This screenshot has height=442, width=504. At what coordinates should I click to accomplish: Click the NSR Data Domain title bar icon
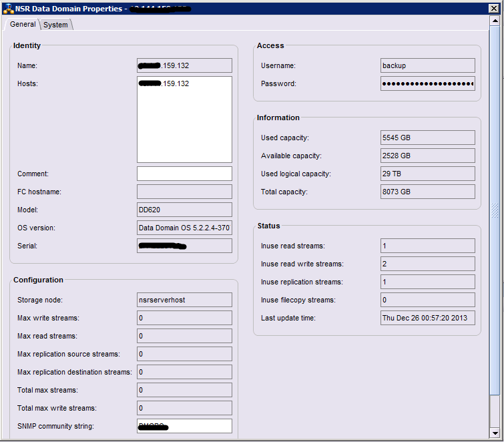[7, 9]
